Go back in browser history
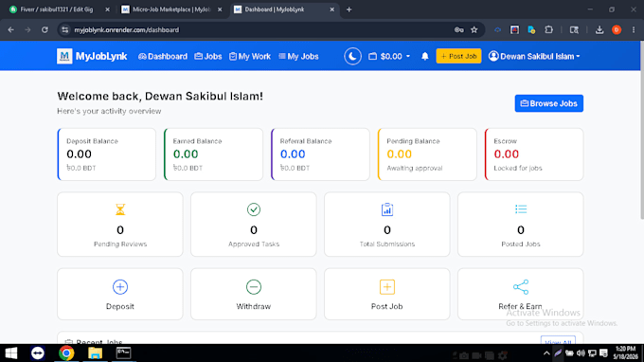The width and height of the screenshot is (644, 362). pos(11,29)
